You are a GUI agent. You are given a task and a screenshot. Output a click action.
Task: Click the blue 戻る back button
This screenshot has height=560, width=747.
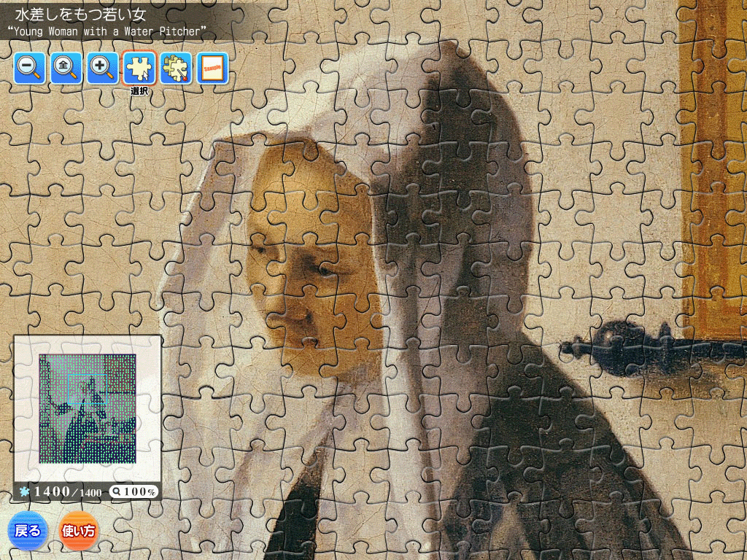coord(28,531)
